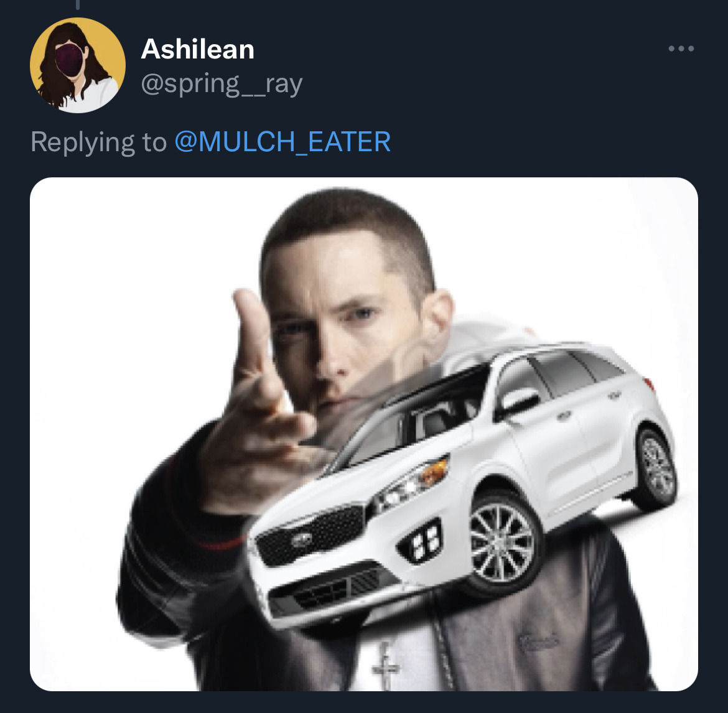Screen dimensions: 728x713
Task: Click the square fog lights on the car
Action: [x=423, y=540]
